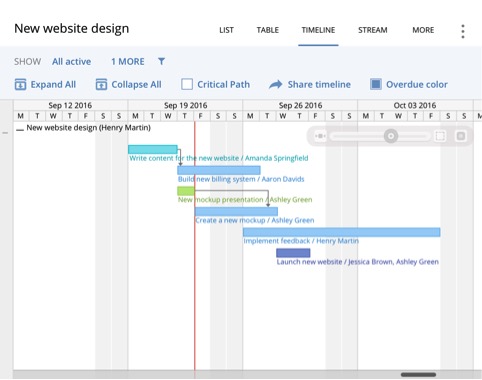Click the Expand All button label
Image resolution: width=482 pixels, height=380 pixels.
point(53,84)
